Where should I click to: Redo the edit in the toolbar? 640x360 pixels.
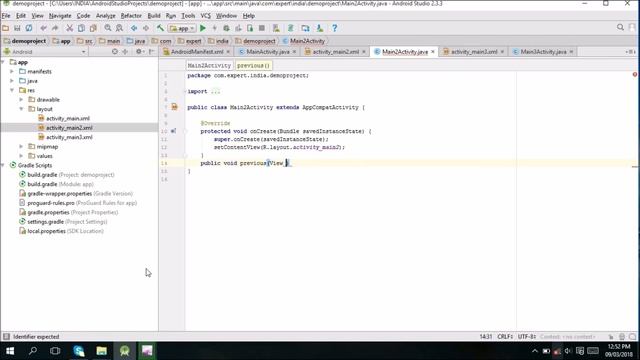pyautogui.click(x=55, y=28)
